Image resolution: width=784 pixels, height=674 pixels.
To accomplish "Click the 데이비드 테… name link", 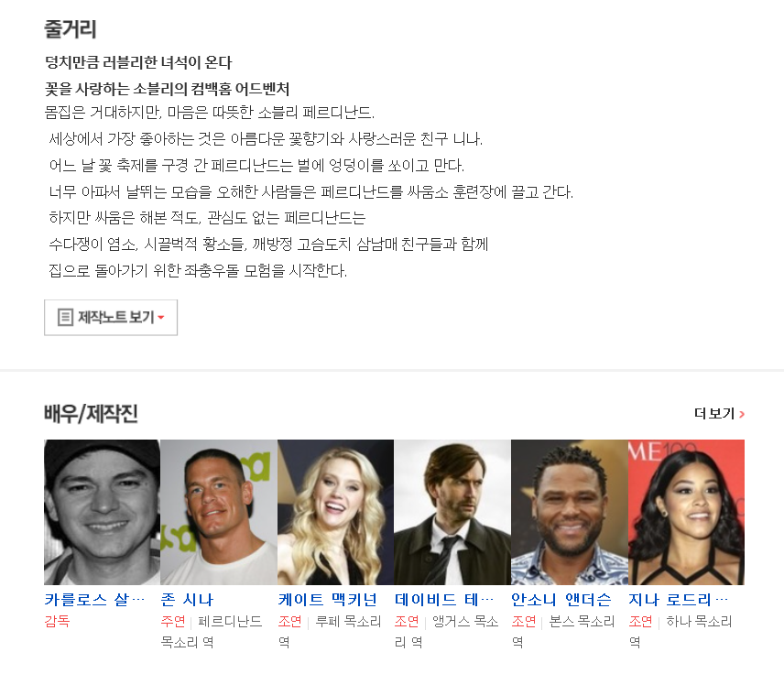I will coord(444,600).
